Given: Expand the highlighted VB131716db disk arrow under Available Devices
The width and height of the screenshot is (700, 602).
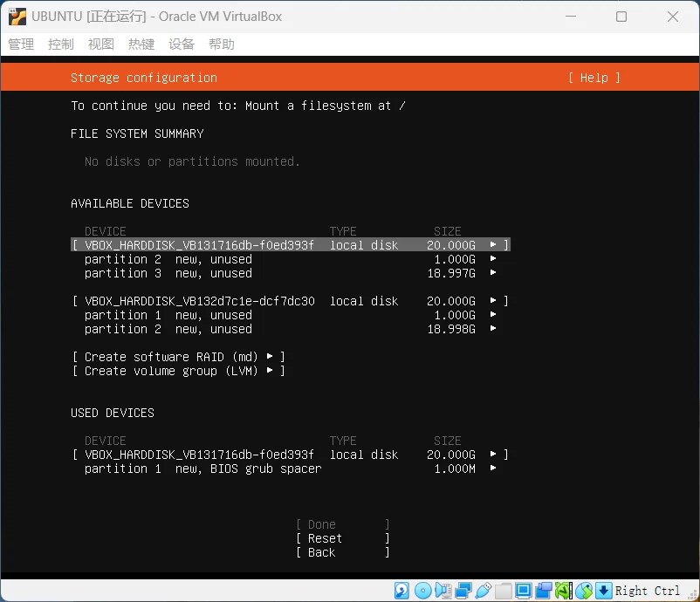Looking at the screenshot, I should [493, 244].
